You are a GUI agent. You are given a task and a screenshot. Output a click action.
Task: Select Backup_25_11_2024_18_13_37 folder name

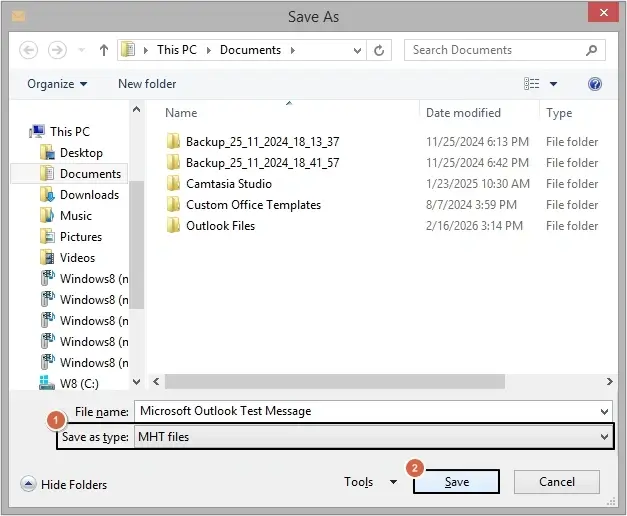(x=262, y=142)
